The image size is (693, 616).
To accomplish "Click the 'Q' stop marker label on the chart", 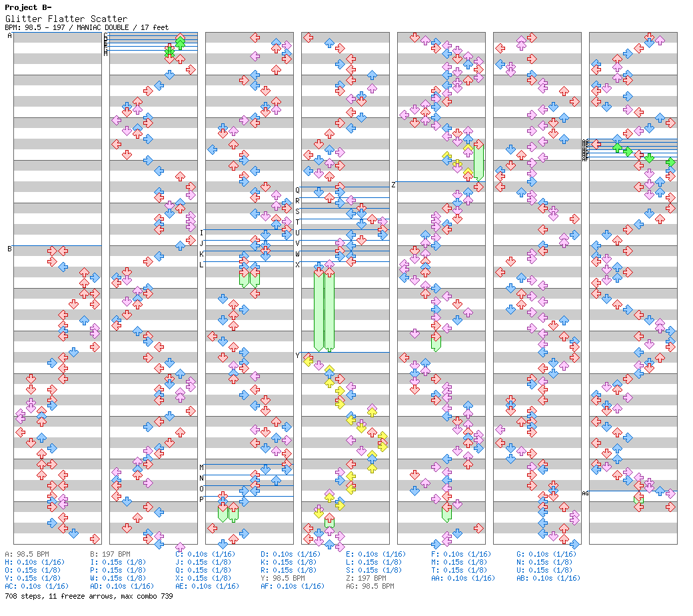I will (x=297, y=190).
